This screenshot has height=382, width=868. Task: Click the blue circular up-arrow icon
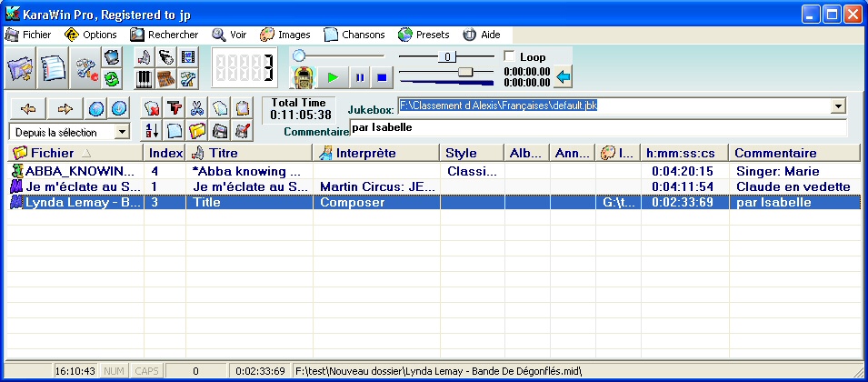point(96,108)
